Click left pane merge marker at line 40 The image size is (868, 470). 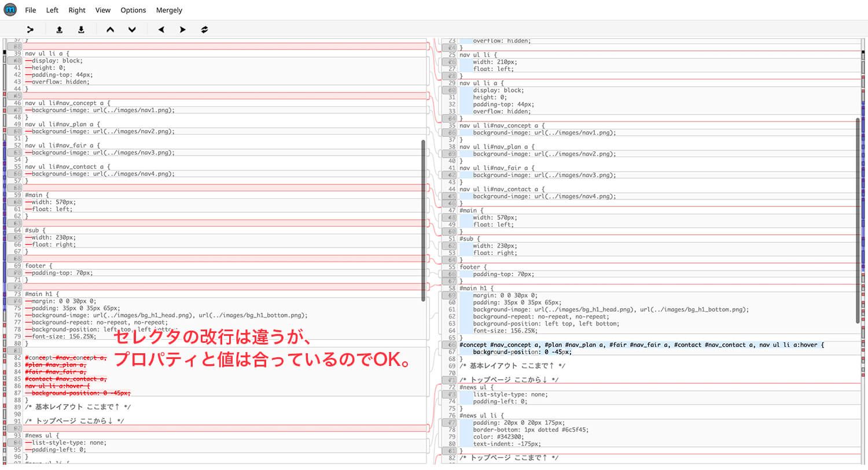point(16,61)
